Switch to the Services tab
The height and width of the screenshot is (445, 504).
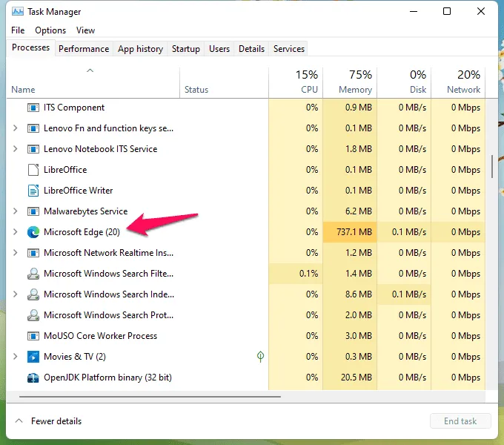[289, 48]
